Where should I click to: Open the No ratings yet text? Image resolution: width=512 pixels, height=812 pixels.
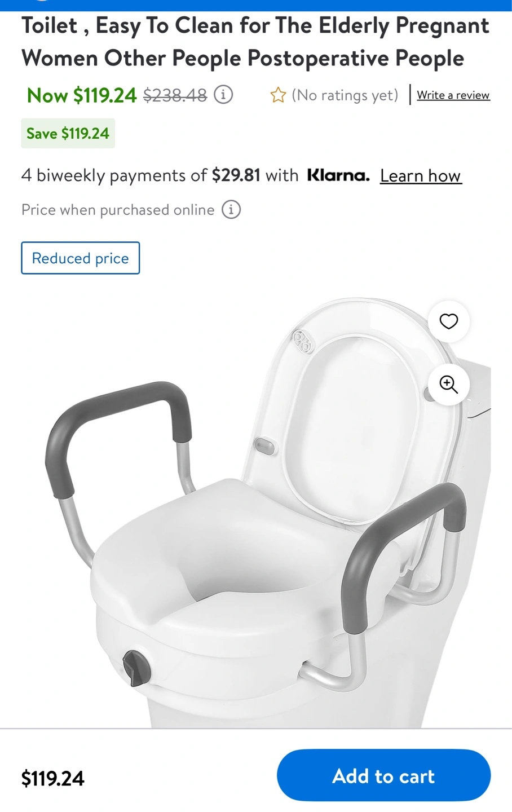(345, 95)
